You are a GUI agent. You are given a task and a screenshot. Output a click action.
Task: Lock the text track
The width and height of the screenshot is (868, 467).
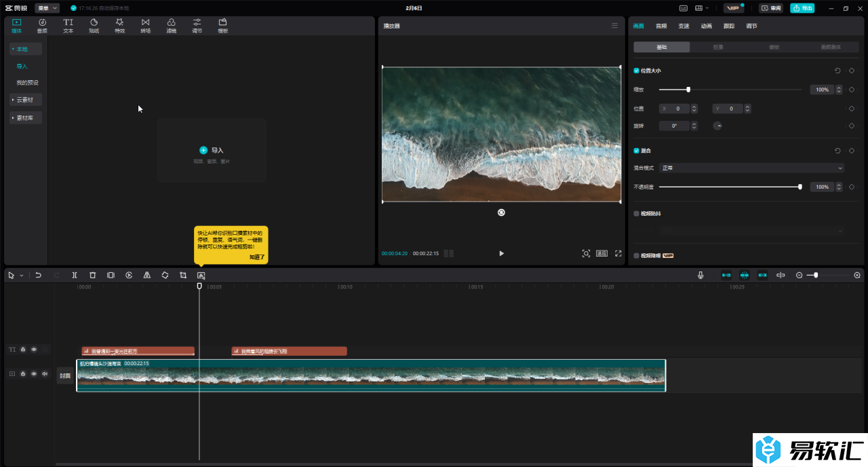click(23, 350)
